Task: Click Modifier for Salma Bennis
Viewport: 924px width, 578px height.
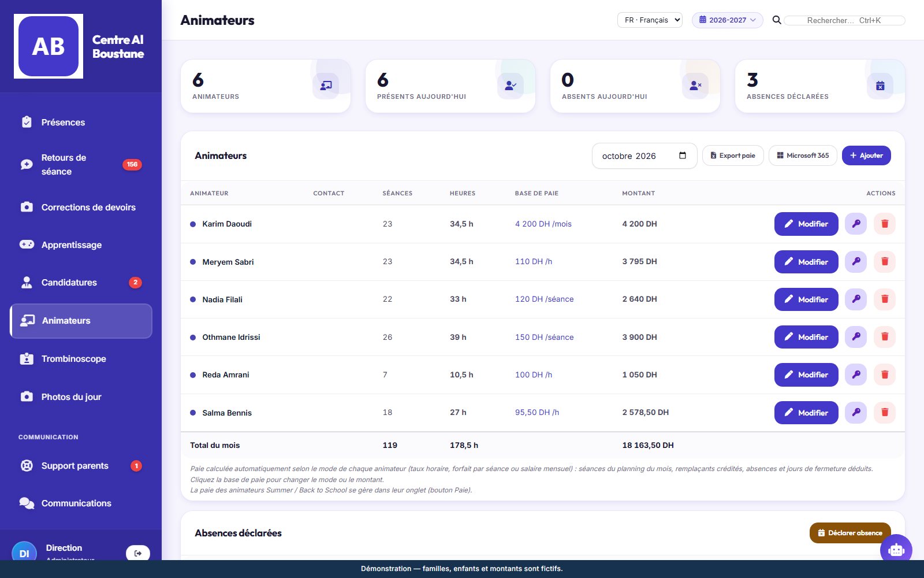Action: pyautogui.click(x=806, y=413)
